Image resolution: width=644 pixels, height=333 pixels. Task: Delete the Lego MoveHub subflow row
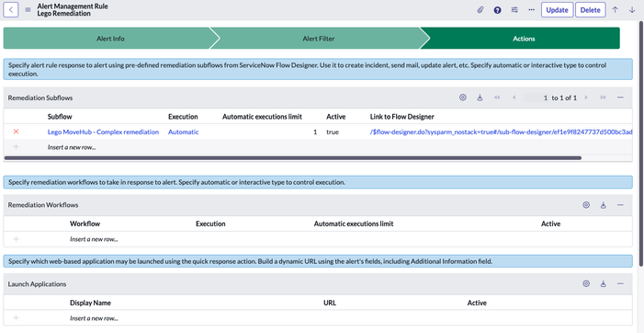[x=16, y=132]
